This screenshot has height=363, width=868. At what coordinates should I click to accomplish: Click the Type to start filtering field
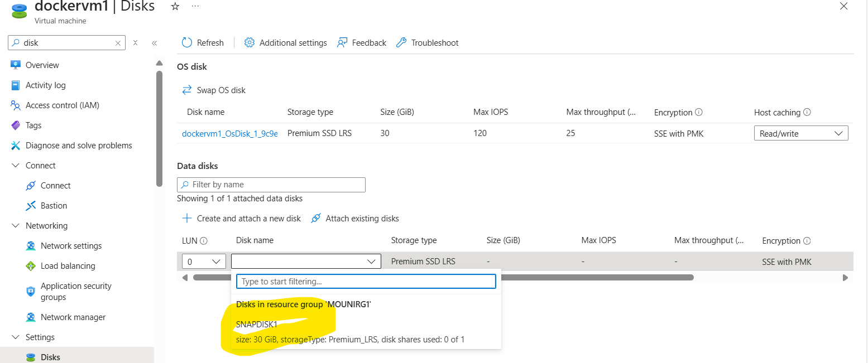click(366, 282)
